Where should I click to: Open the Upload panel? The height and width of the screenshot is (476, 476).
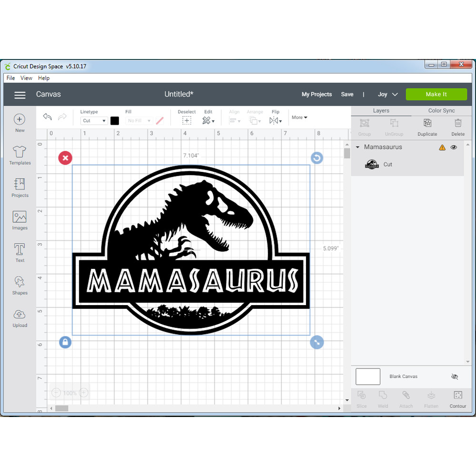click(20, 318)
